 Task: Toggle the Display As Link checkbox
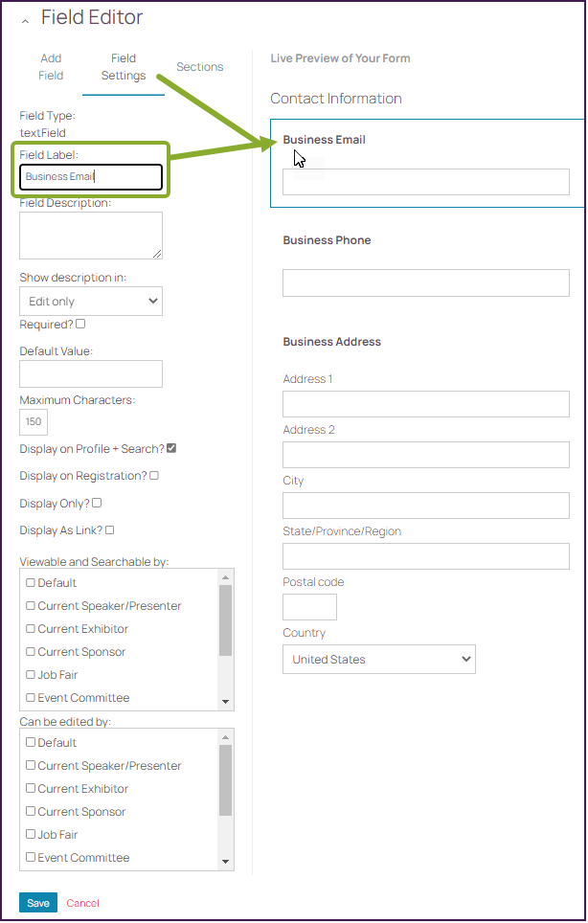coord(110,529)
